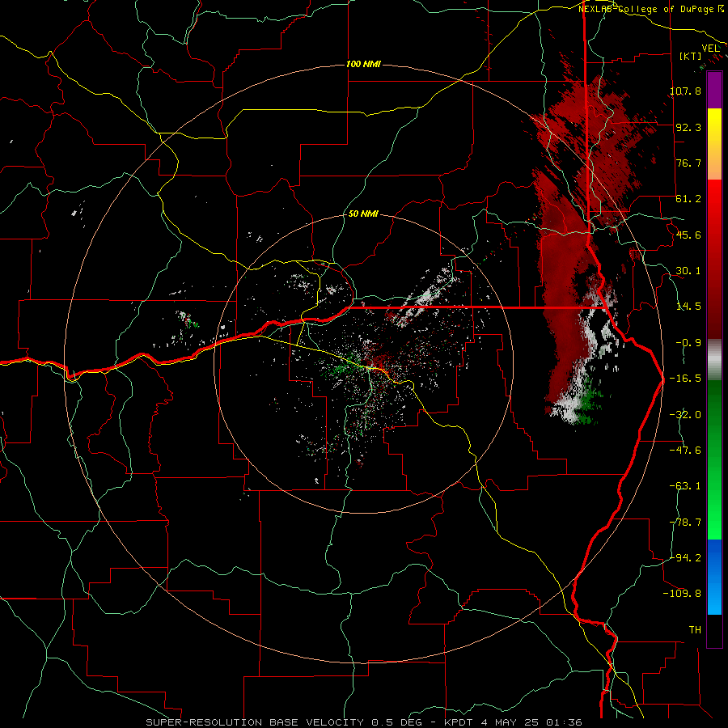Click the purple segment of the velocity color bar
The width and height of the screenshot is (728, 728).
tap(714, 91)
